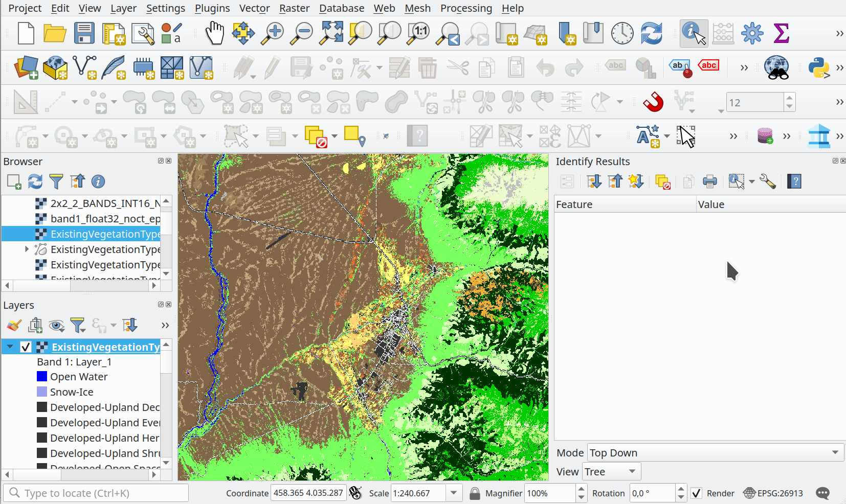Click the EPSG:26913 projection button
The height and width of the screenshot is (504, 846).
pos(773,493)
